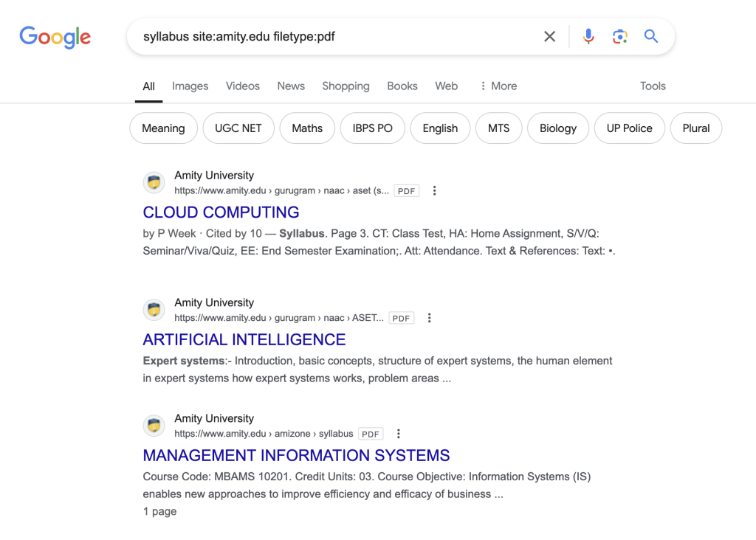
Task: Select the MTS suggestion chip
Action: coord(498,128)
